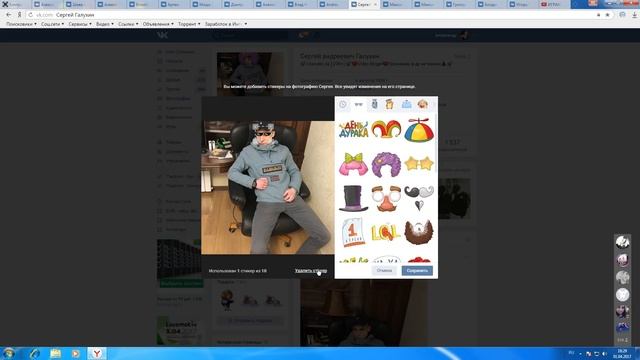Click the 'Сохранить' save button

pyautogui.click(x=417, y=270)
